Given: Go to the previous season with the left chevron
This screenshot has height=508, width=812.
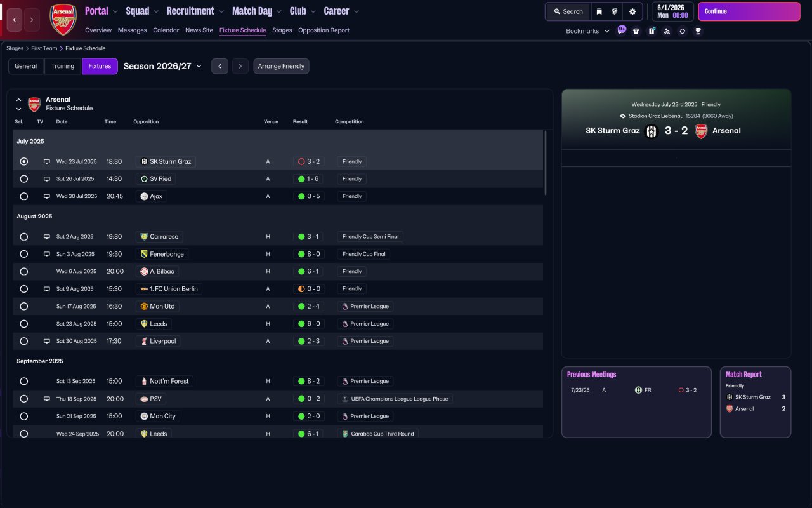Looking at the screenshot, I should [x=220, y=66].
